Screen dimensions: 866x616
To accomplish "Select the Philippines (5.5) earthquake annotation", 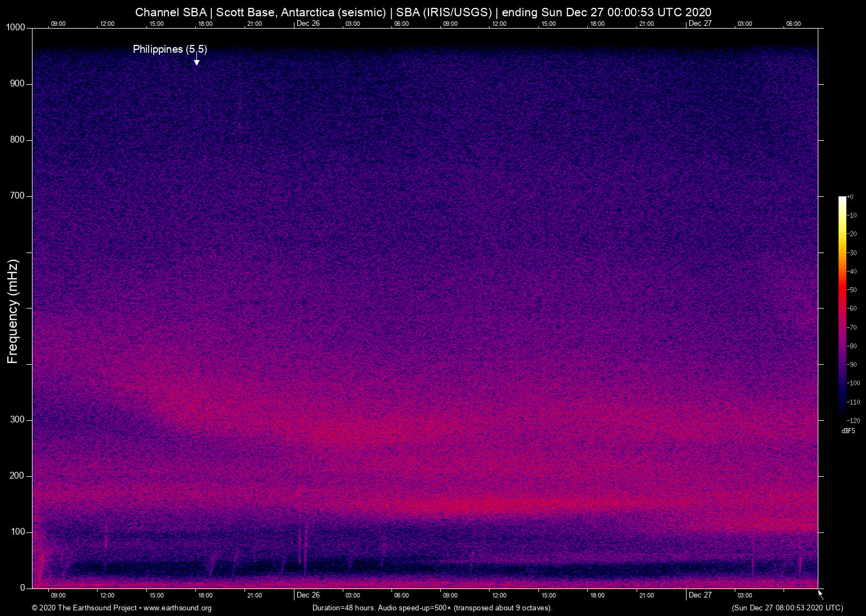I will [x=170, y=49].
